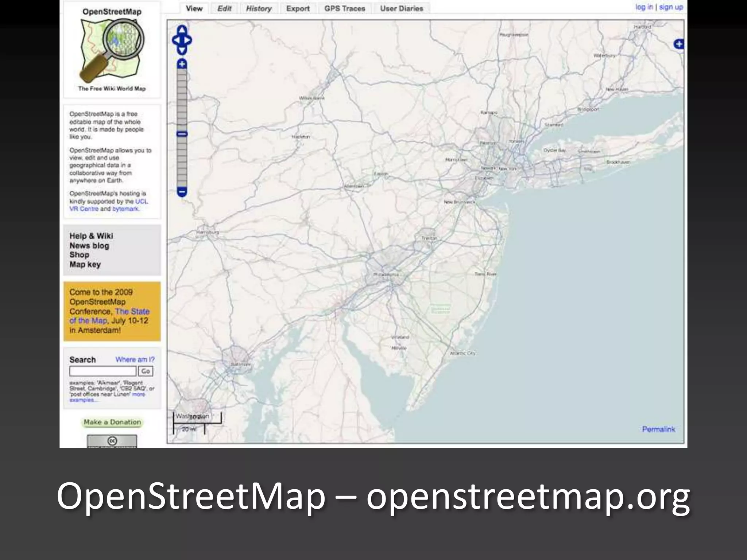
Task: Click Make a Donation button
Action: (x=112, y=422)
